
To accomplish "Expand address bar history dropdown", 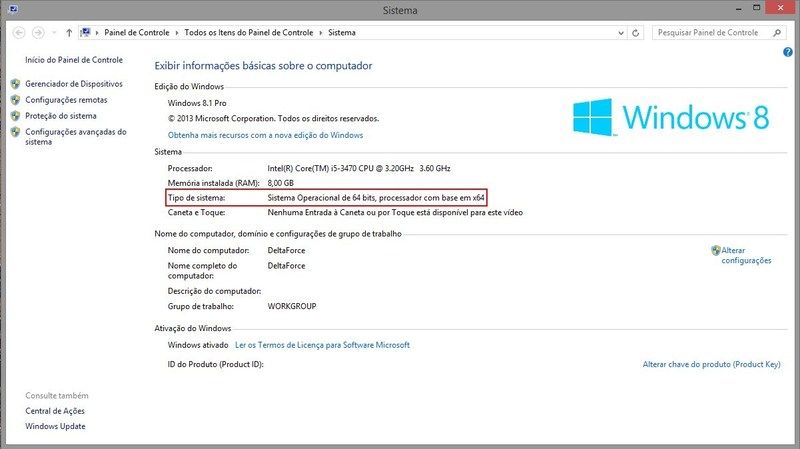I will click(x=621, y=33).
